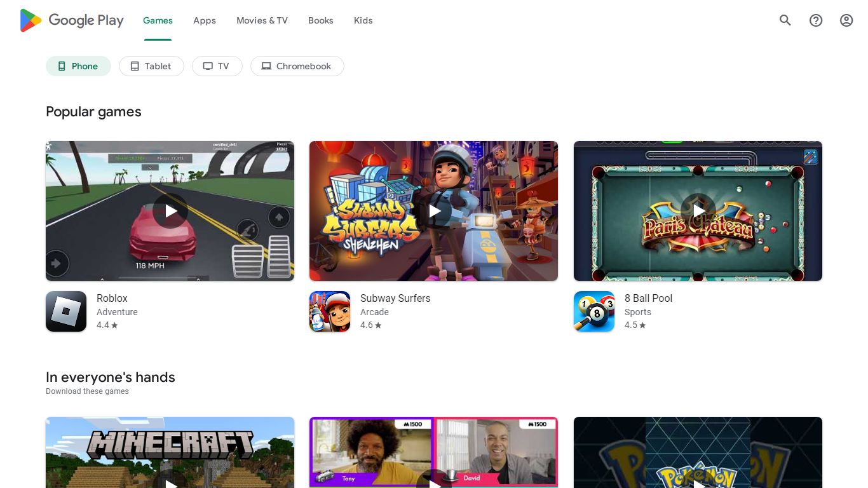Play the Subway Surfers trailer video
868x488 pixels.
(x=434, y=211)
